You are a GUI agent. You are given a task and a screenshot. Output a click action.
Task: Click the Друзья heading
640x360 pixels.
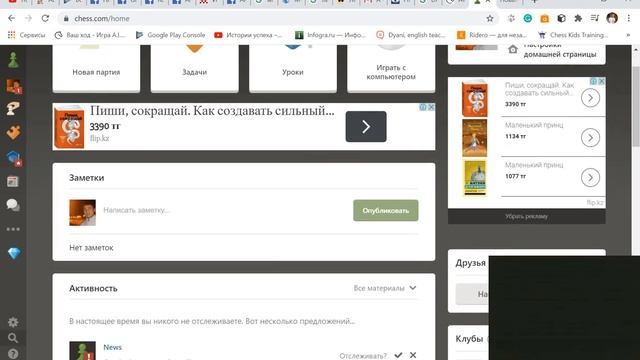pos(471,263)
